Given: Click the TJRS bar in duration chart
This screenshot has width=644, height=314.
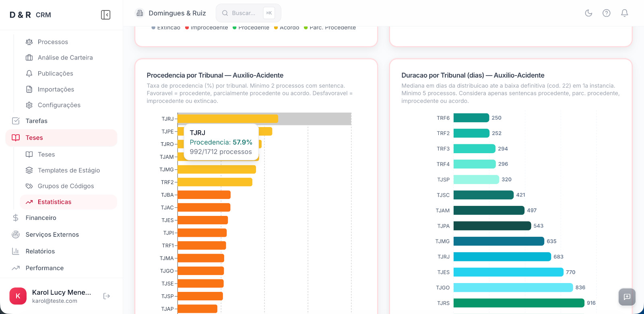Looking at the screenshot, I should pos(518,303).
